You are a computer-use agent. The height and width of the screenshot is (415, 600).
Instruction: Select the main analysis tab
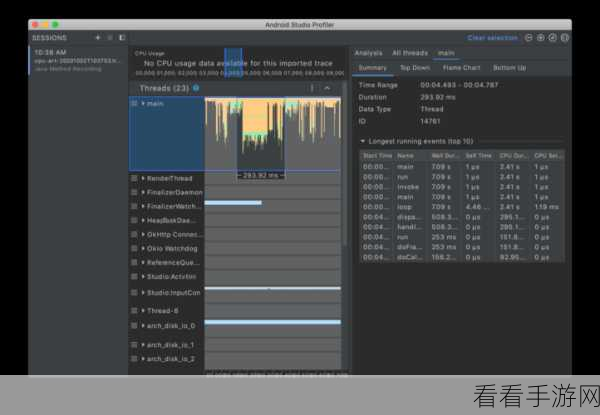point(446,53)
